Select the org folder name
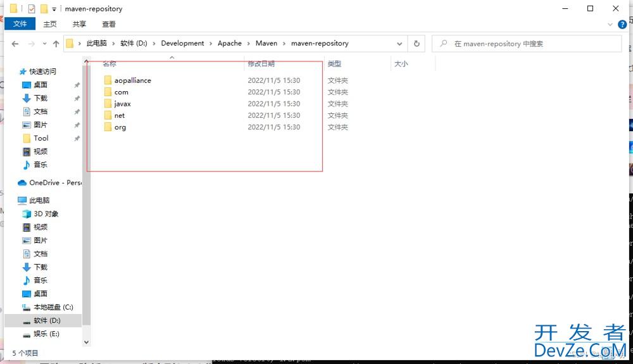 tap(120, 127)
